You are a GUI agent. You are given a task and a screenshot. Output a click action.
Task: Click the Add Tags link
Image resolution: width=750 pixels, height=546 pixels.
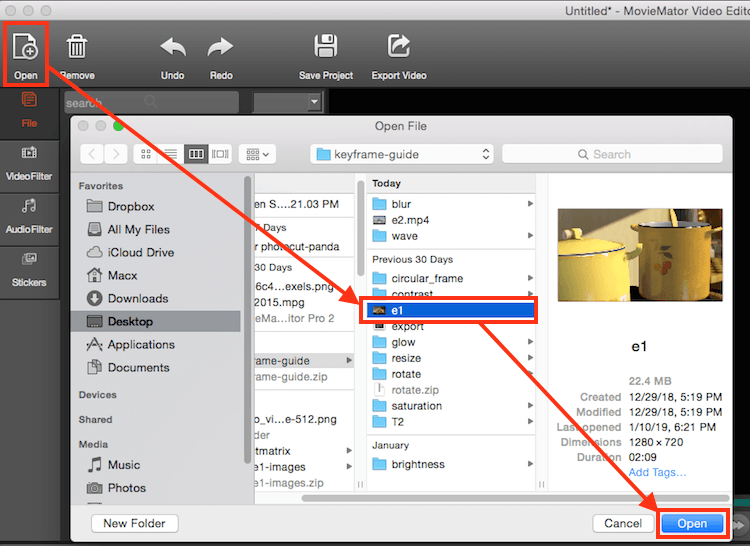[x=658, y=472]
